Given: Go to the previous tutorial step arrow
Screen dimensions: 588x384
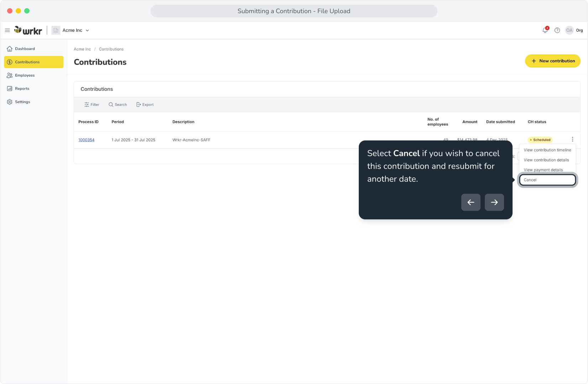Looking at the screenshot, I should (471, 202).
